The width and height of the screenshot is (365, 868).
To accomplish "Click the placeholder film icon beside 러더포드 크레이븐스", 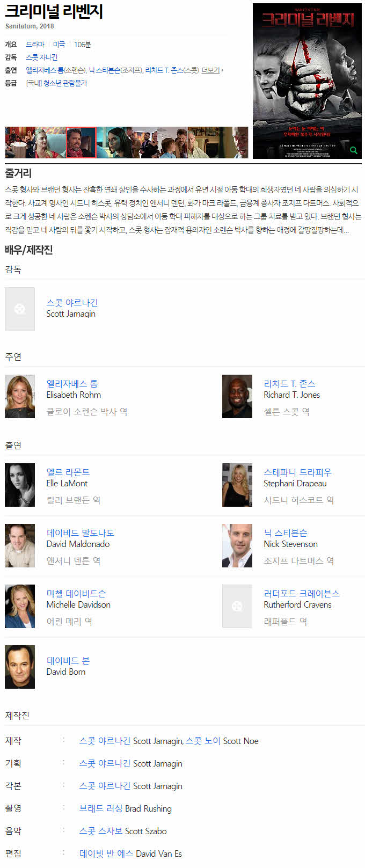I will (237, 606).
